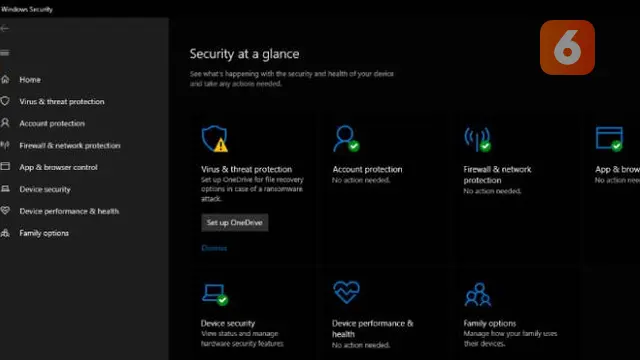Click the App & browser window icon in sidebar

click(5, 167)
